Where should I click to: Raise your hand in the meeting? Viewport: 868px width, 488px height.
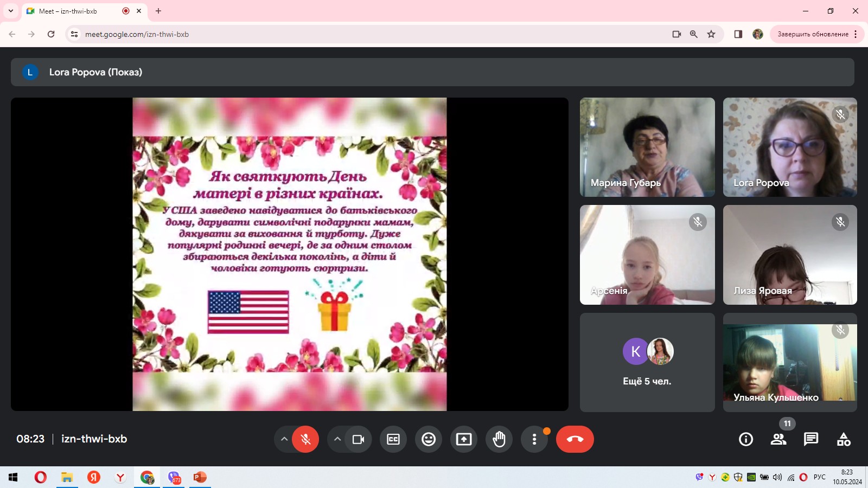[499, 439]
